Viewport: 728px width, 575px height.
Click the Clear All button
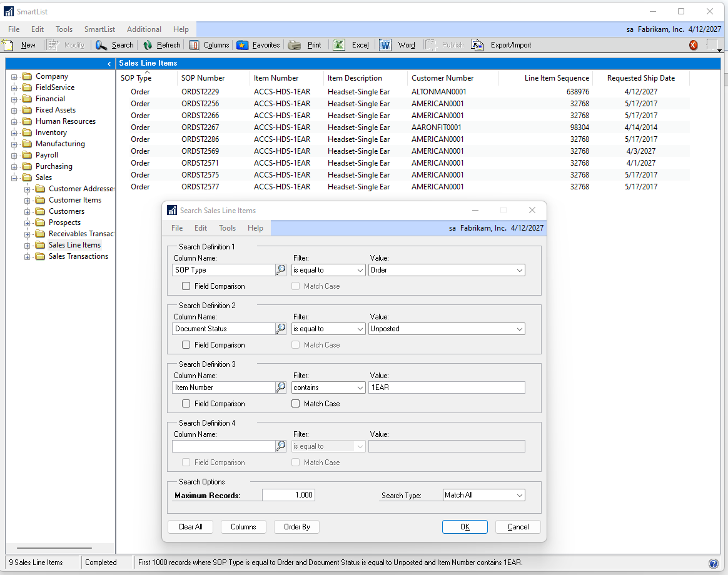(190, 527)
